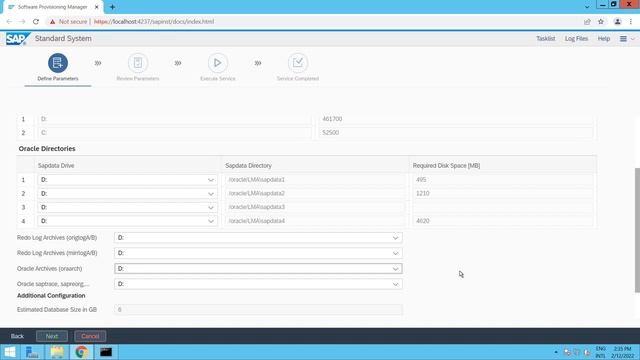640x360 pixels.
Task: Click the browser forward arrow
Action: (22, 22)
